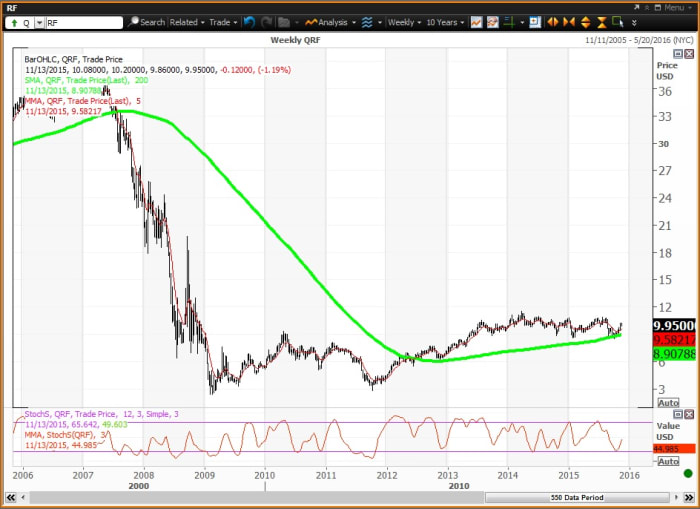Jump to chart end with double-right arrow
700x509 pixels.
tap(689, 497)
